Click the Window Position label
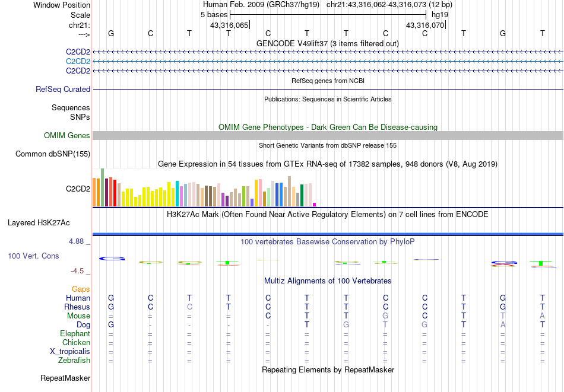The height and width of the screenshot is (392, 564). [62, 5]
